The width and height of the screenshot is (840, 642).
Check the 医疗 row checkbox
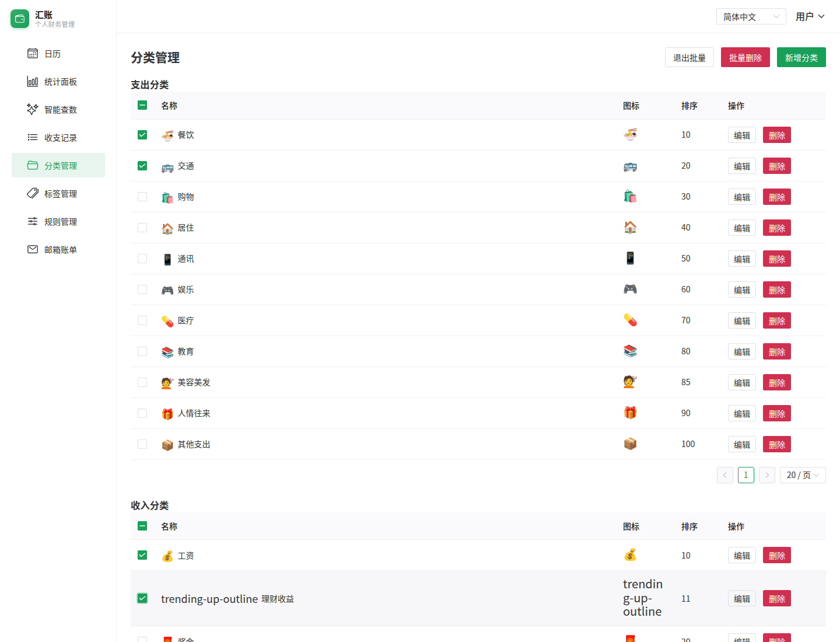(x=142, y=320)
